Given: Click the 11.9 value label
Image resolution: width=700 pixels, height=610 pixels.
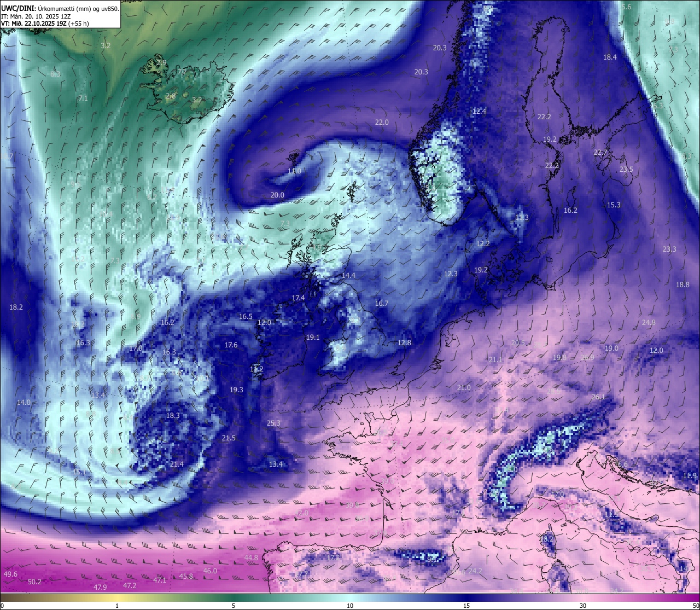Looking at the screenshot, I should (x=690, y=476).
